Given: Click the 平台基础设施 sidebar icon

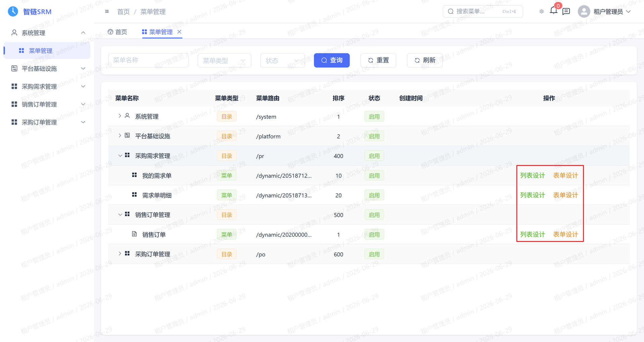Looking at the screenshot, I should click(14, 68).
